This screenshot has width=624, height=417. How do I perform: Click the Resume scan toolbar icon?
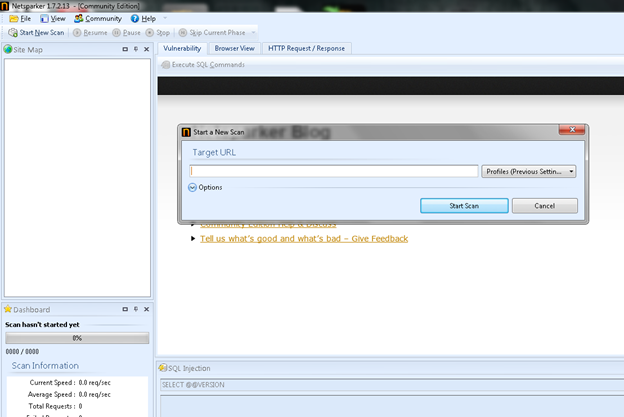click(x=75, y=33)
